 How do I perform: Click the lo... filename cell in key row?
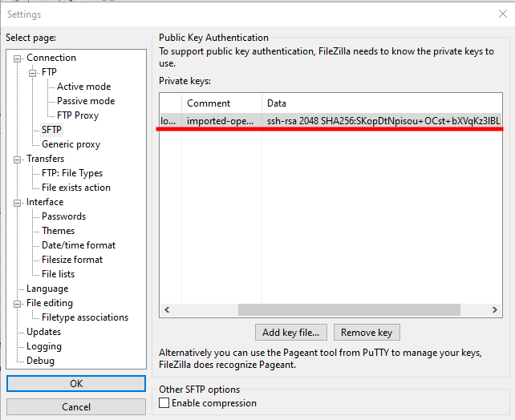[x=170, y=121]
